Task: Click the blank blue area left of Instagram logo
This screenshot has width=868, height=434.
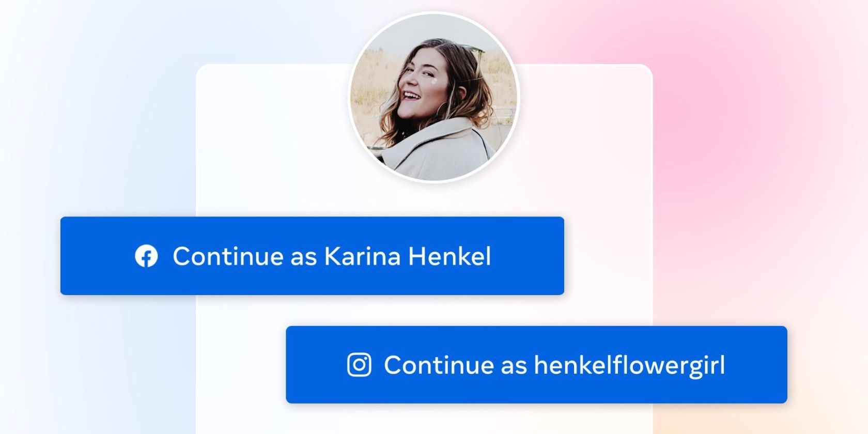Action: click(315, 365)
